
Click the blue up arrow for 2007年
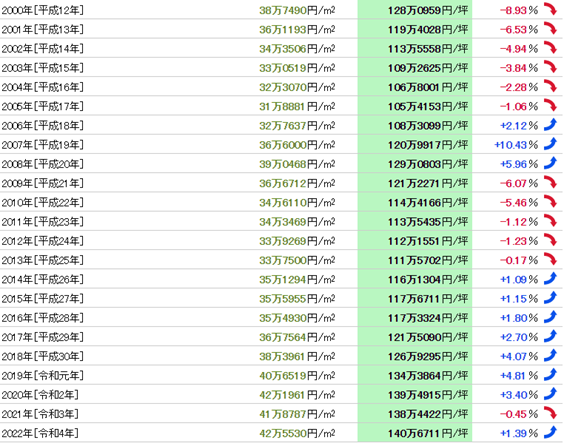pos(550,144)
